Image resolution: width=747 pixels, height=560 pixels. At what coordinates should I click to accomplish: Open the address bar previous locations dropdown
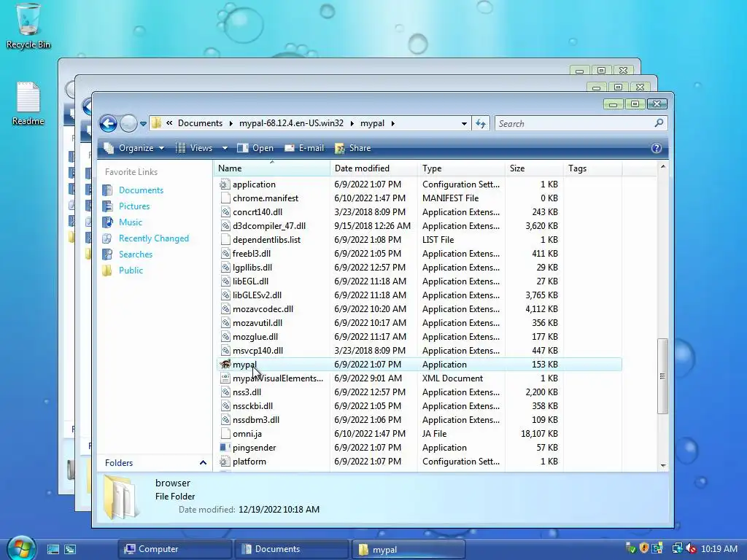(x=464, y=124)
